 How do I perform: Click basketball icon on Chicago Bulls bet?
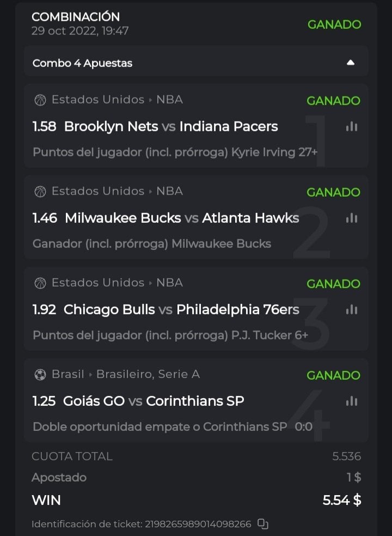[x=40, y=283]
